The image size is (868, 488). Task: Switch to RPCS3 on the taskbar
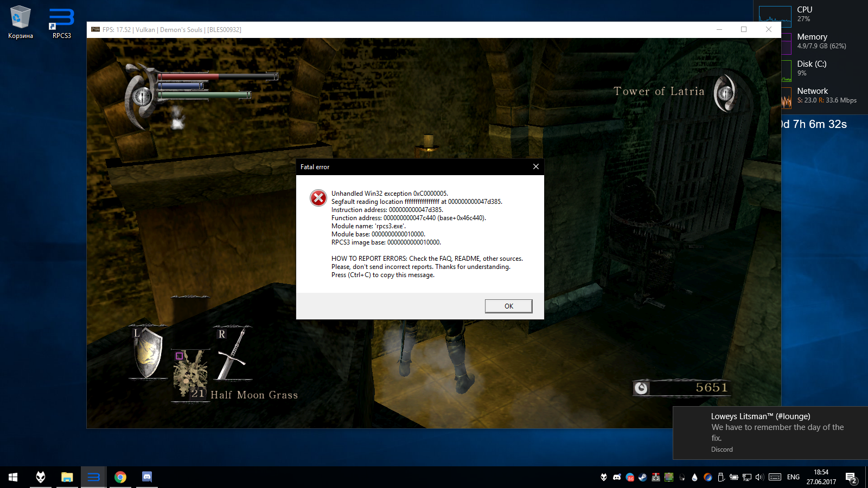[93, 477]
